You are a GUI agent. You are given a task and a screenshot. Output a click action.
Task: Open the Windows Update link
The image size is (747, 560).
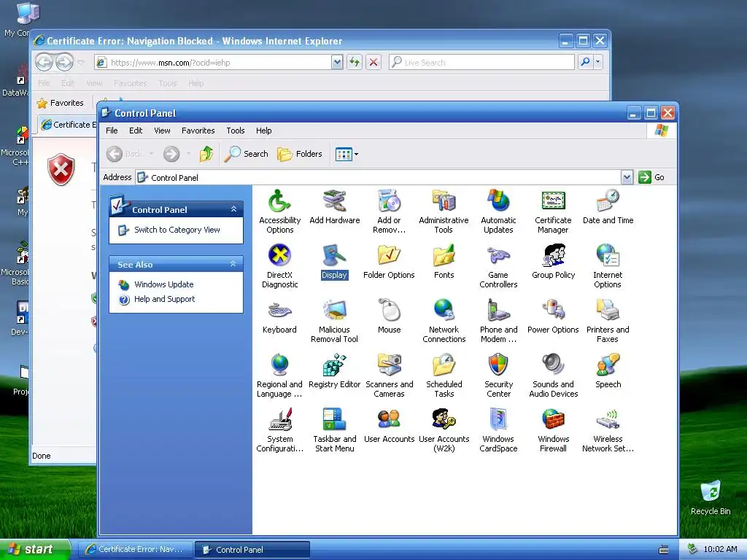pyautogui.click(x=164, y=284)
